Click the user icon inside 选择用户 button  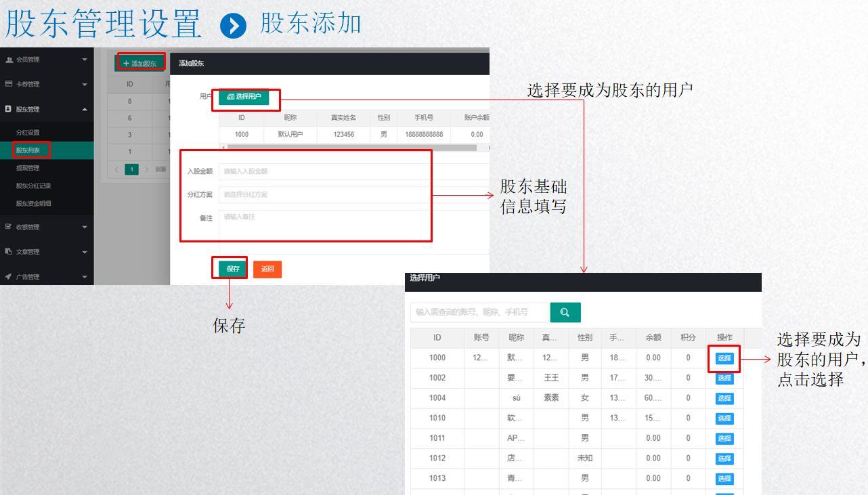tap(231, 98)
